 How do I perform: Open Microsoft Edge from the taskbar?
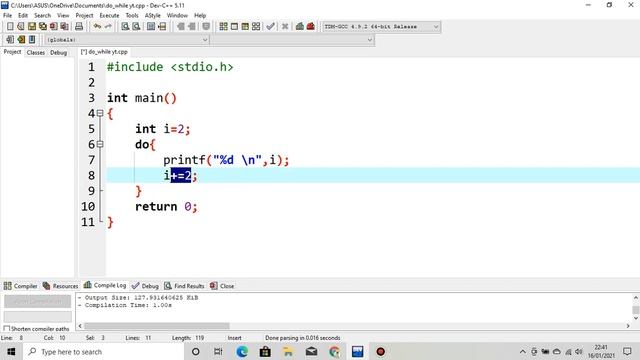(242, 352)
